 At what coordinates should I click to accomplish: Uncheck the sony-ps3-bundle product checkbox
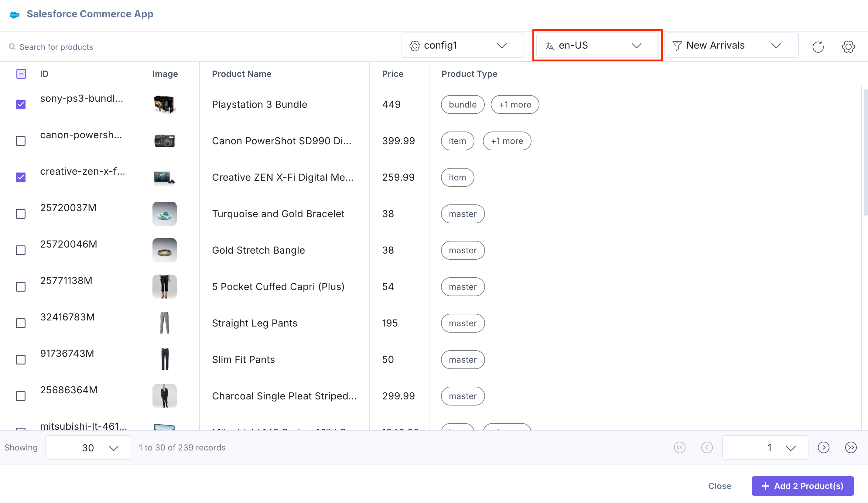[21, 104]
